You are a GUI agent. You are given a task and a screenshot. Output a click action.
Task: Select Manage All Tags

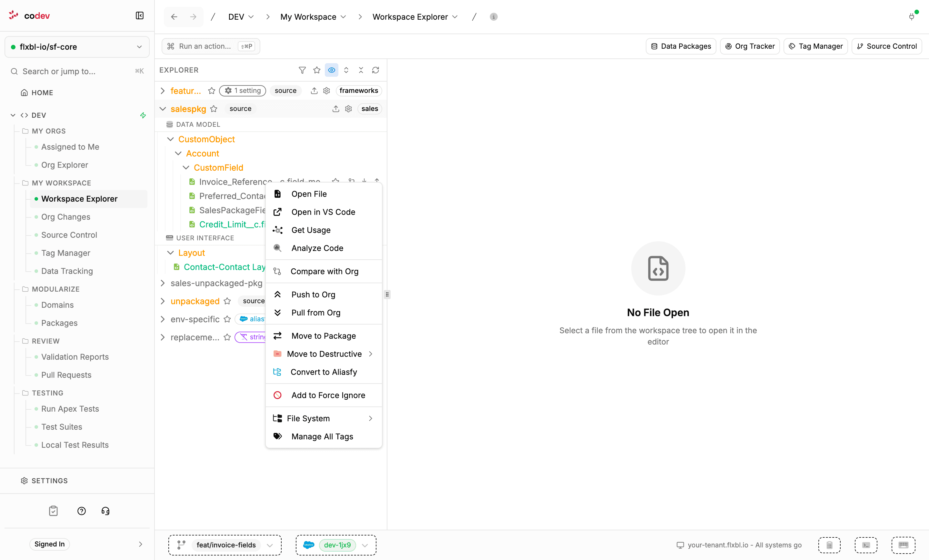324,436
